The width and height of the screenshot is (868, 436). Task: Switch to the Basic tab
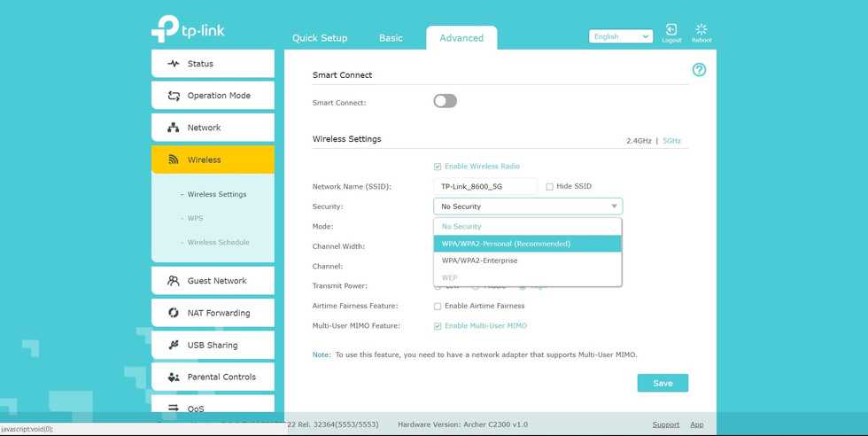click(391, 38)
